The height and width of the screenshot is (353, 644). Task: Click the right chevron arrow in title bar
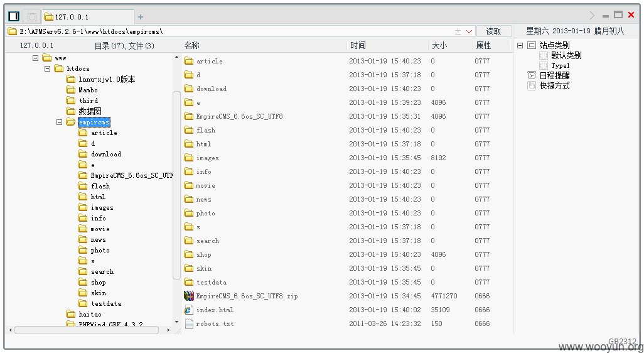click(592, 16)
